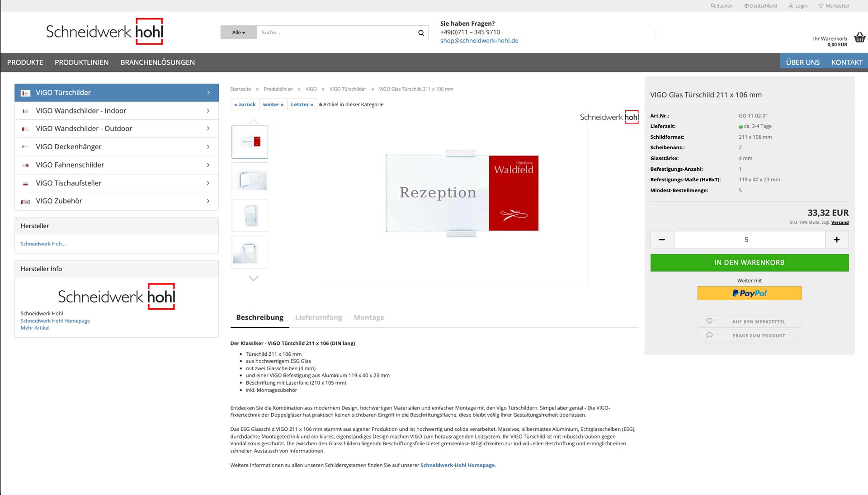Open the Schneidwerk Hohl Homepage link in sidebar

tap(55, 321)
